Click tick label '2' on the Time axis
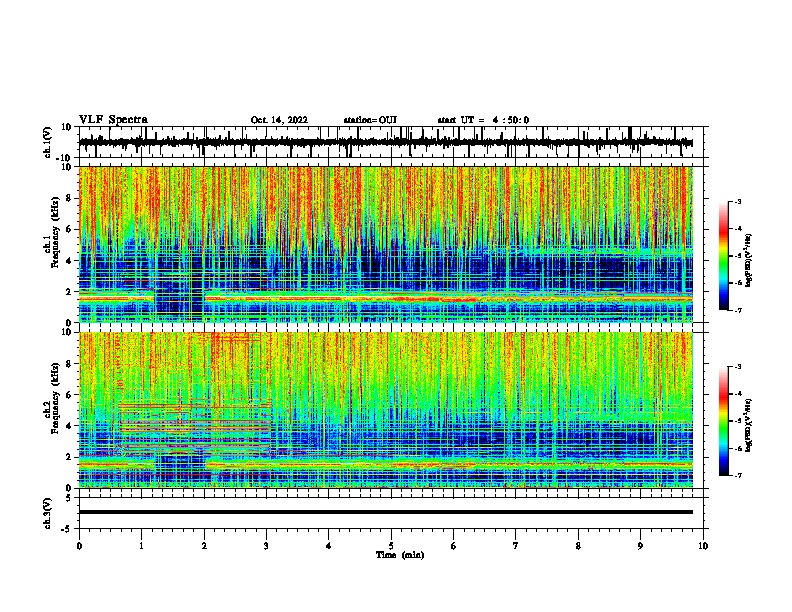Viewport: 792px width, 612px height. pyautogui.click(x=204, y=546)
